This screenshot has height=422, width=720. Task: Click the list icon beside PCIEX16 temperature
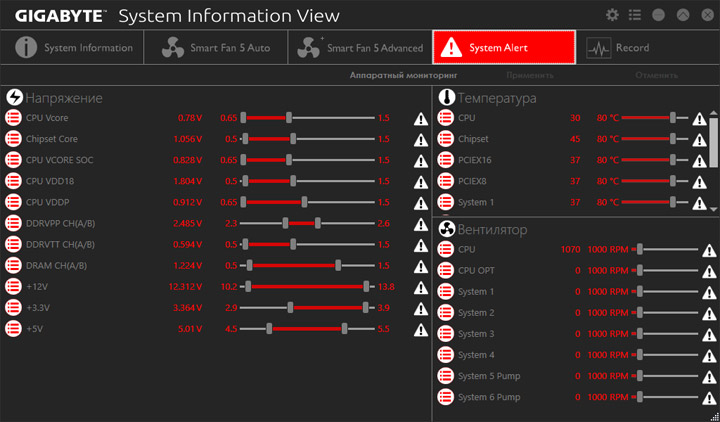(x=445, y=160)
